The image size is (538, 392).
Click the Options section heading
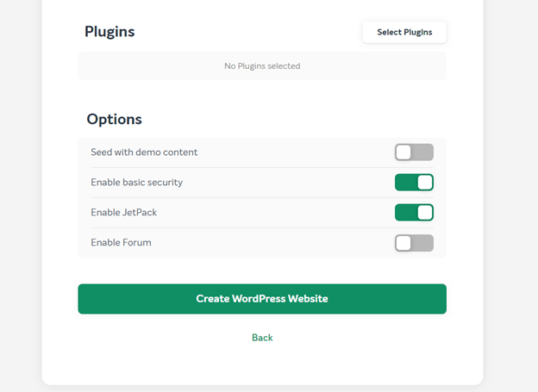coord(115,119)
